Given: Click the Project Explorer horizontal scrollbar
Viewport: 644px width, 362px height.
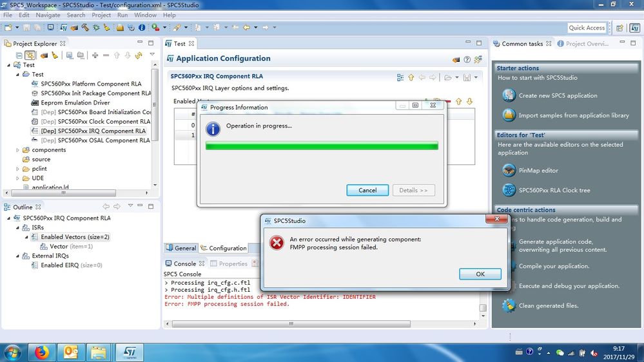Looking at the screenshot, I should pyautogui.click(x=64, y=193).
